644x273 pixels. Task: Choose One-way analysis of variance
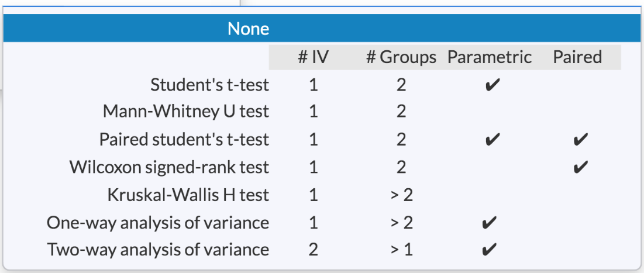click(158, 223)
